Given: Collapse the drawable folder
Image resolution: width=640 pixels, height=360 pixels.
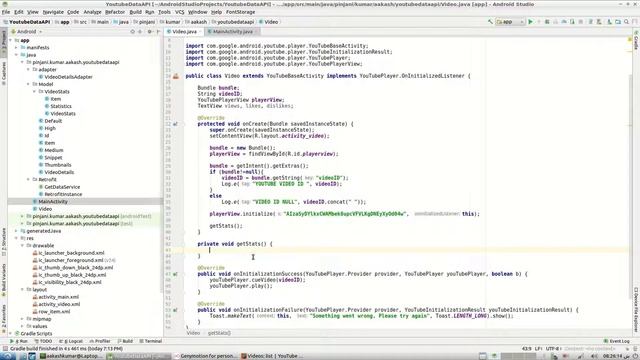Looking at the screenshot, I should pos(22,246).
